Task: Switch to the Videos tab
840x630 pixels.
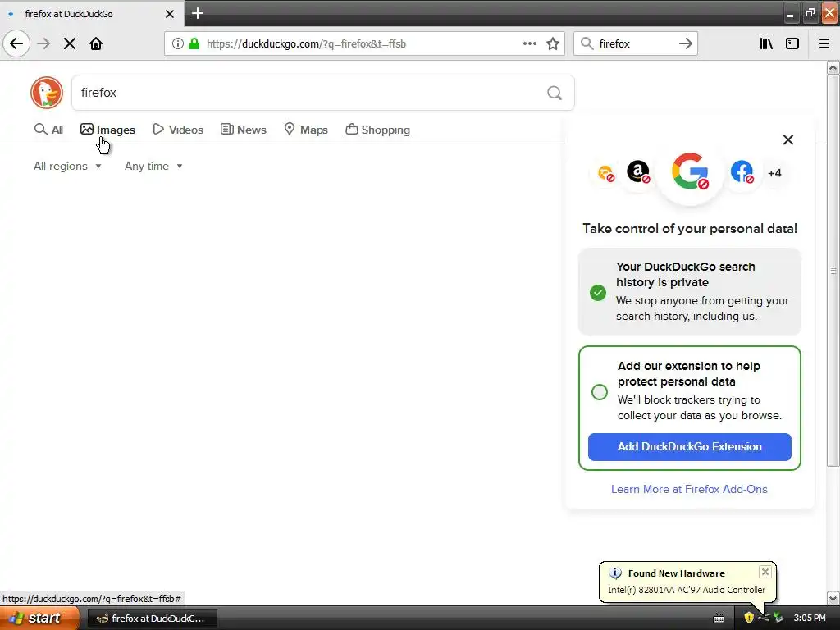Action: (178, 130)
